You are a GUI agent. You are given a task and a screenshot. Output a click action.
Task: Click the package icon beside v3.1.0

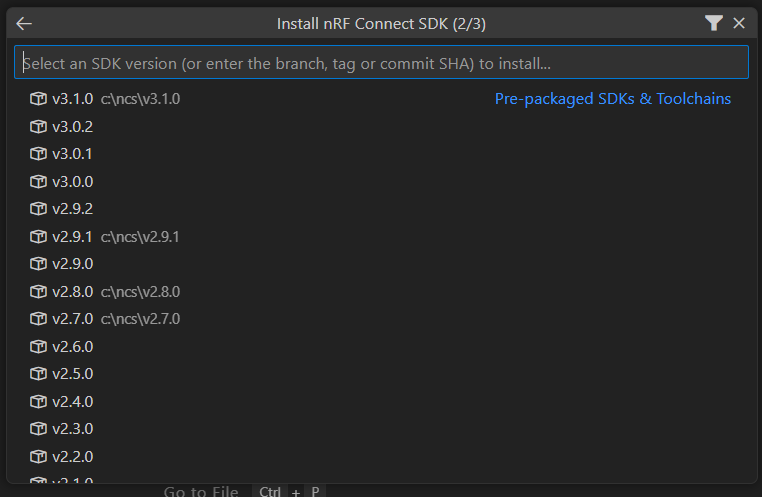point(38,99)
